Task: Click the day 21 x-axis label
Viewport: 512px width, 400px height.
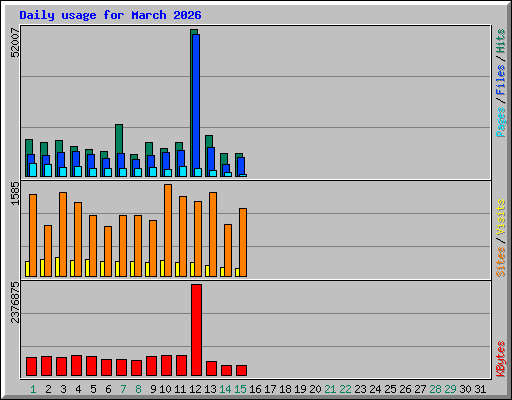Action: click(x=330, y=389)
